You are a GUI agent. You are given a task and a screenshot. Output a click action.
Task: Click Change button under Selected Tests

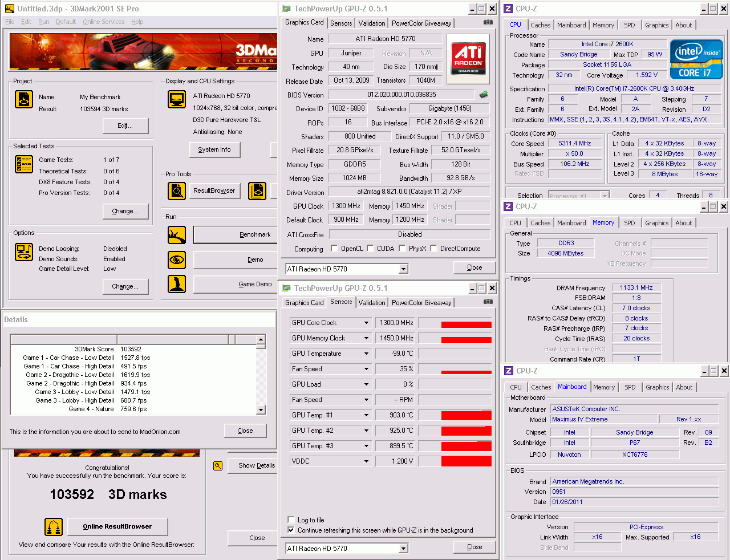125,211
